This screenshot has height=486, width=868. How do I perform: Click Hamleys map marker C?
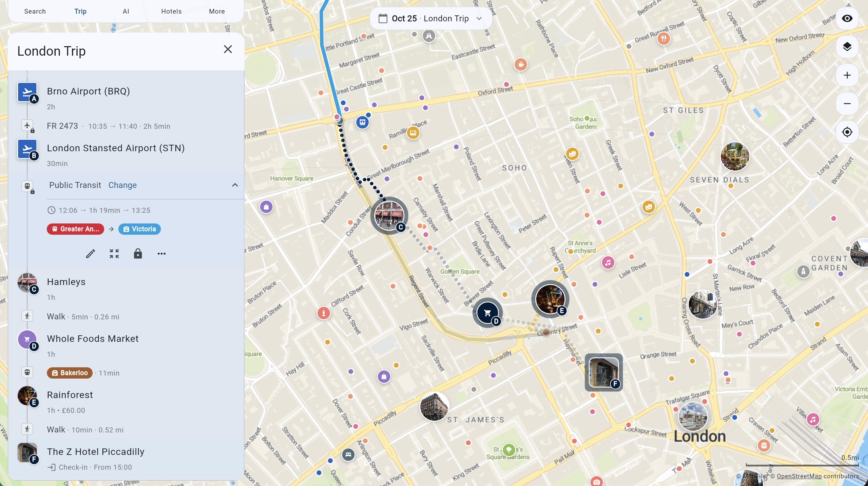(389, 215)
